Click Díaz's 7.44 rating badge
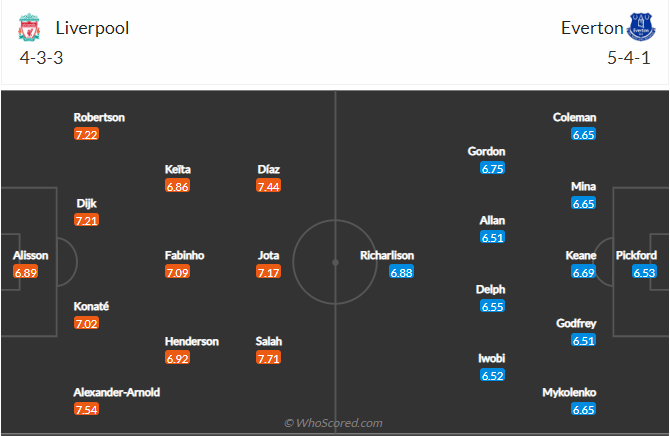The image size is (670, 436). [269, 186]
